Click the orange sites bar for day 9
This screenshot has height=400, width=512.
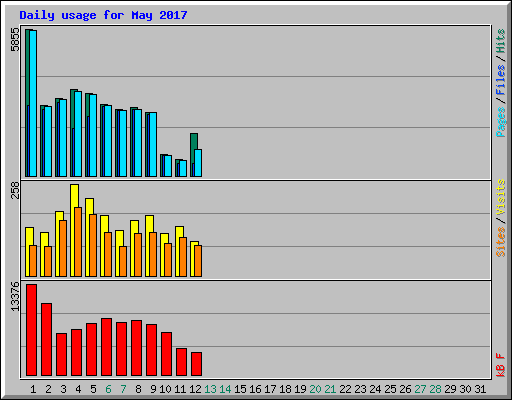coord(153,254)
